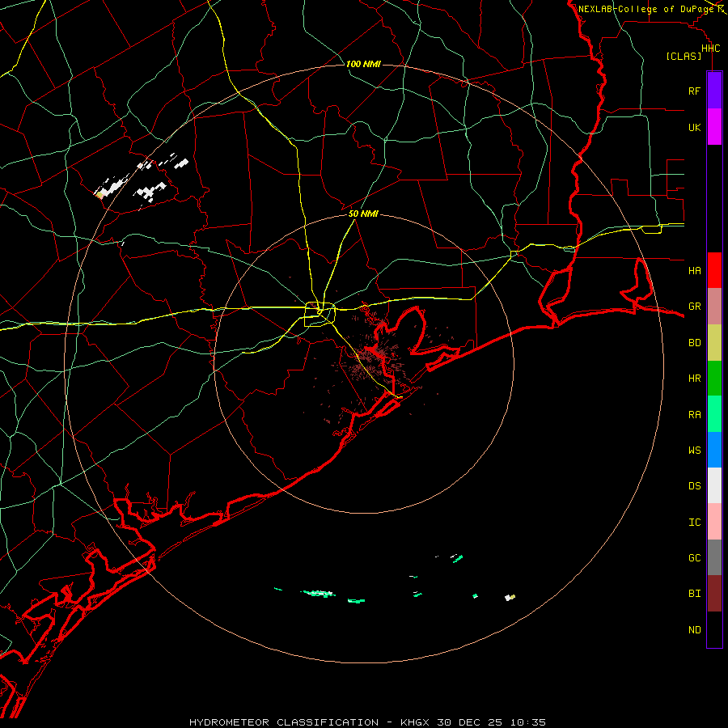Click the GC legend label
Image resolution: width=728 pixels, height=728 pixels.
point(694,557)
